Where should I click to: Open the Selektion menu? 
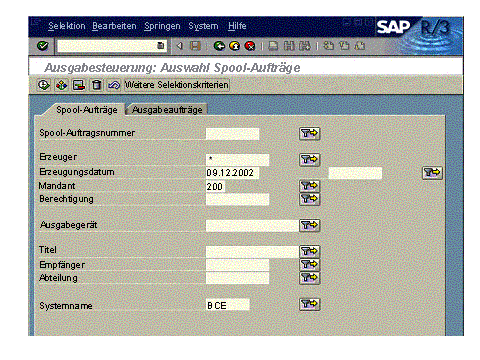tap(67, 26)
